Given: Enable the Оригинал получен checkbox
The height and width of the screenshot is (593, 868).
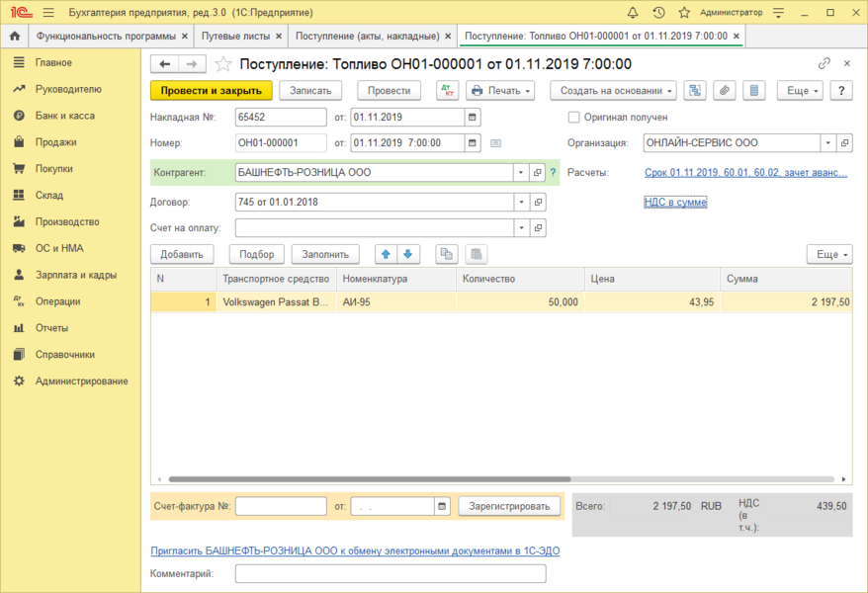Looking at the screenshot, I should tap(574, 117).
